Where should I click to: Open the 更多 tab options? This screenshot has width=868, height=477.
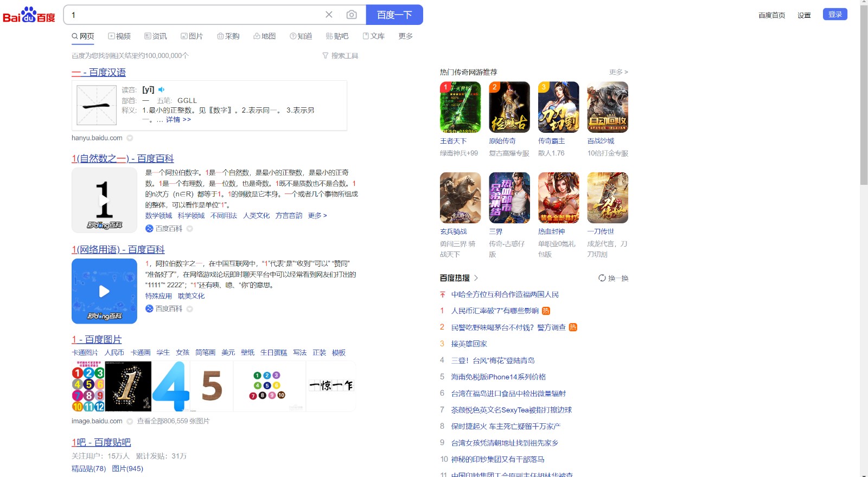pos(406,36)
